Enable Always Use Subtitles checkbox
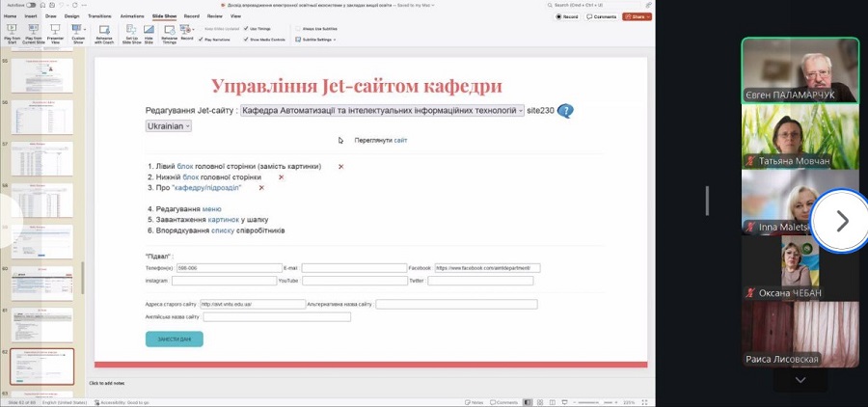868x407 pixels. (x=299, y=29)
